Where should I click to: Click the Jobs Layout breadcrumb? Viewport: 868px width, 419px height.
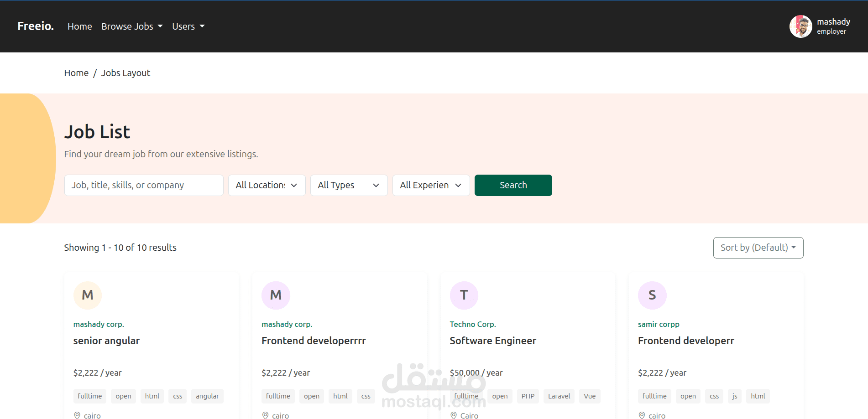point(125,73)
